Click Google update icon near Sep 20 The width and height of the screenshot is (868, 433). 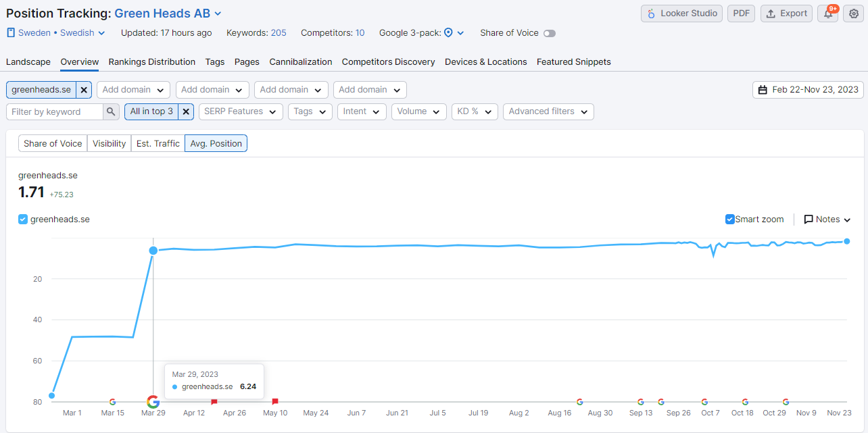point(661,402)
